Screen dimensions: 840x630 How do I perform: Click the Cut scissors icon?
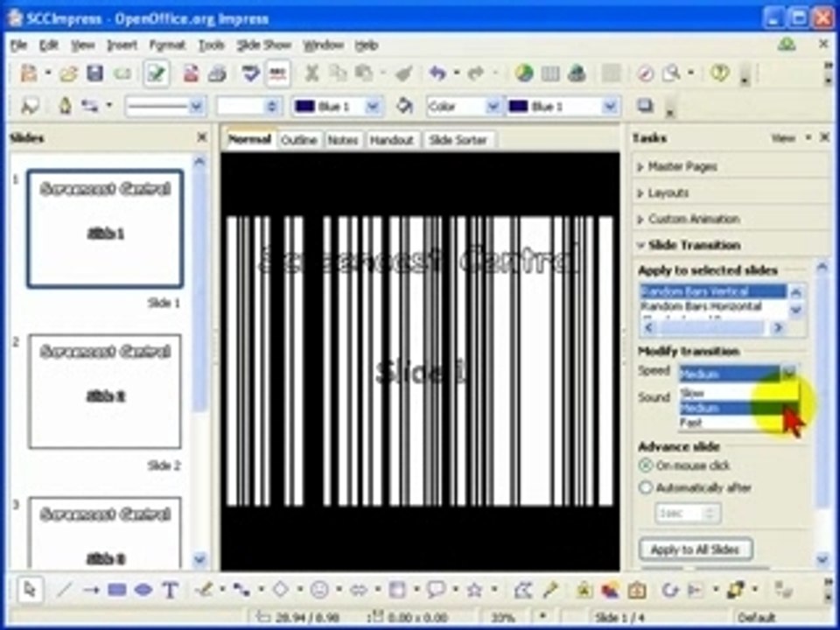[311, 73]
